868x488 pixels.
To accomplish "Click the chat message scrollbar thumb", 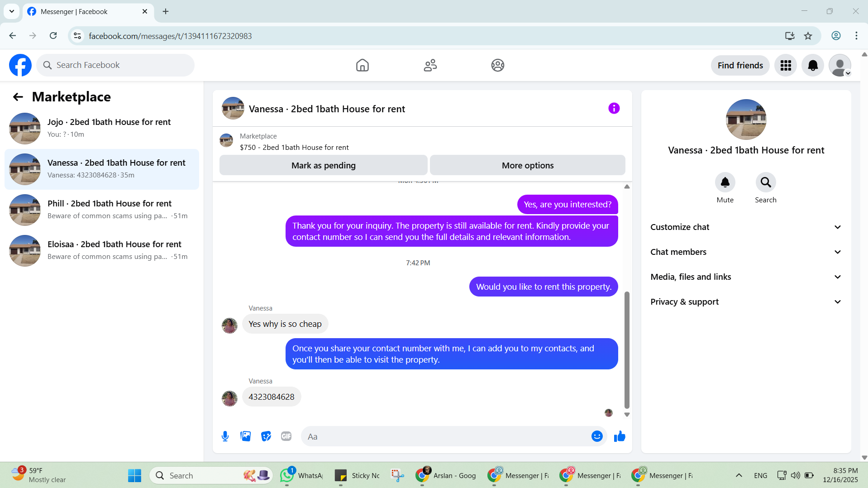I will point(627,350).
